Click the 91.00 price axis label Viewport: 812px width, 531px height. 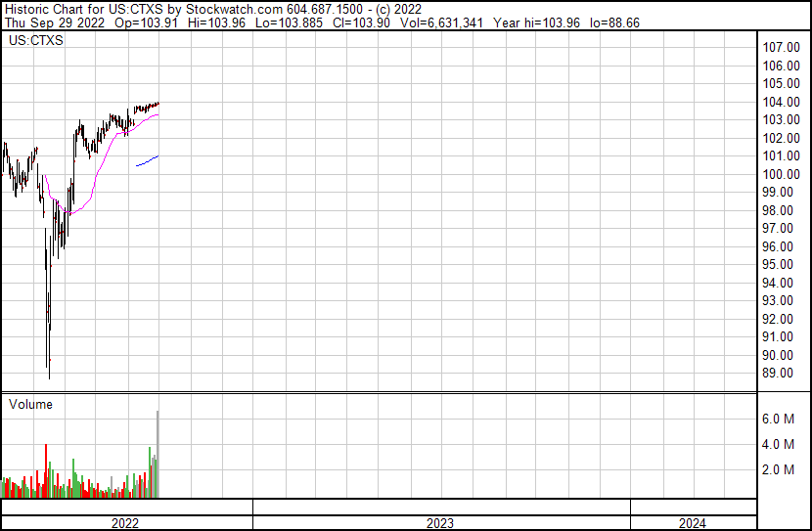point(778,337)
